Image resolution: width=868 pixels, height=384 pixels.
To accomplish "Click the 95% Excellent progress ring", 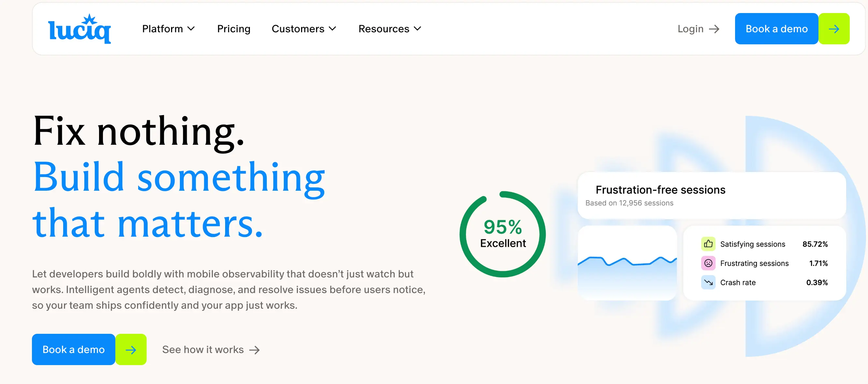I will point(502,234).
